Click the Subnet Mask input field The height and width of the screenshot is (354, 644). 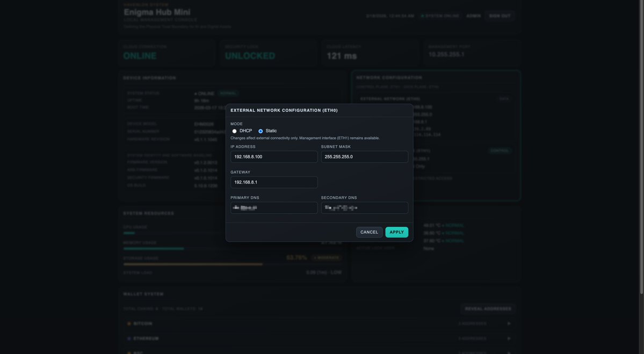pos(364,157)
